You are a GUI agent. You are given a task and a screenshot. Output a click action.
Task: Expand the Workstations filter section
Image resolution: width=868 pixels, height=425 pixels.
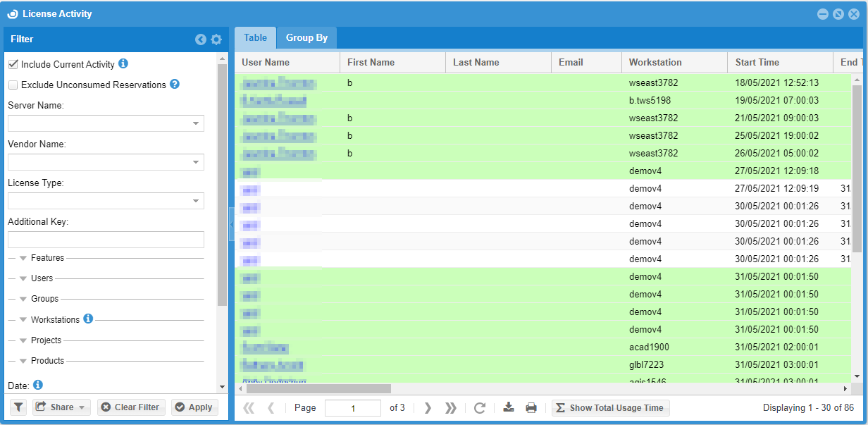[23, 320]
